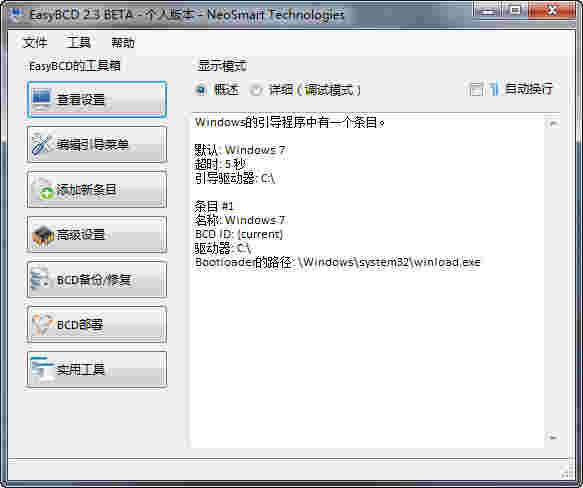Click the line '默认: Windows 7'
583x488 pixels.
tap(240, 150)
